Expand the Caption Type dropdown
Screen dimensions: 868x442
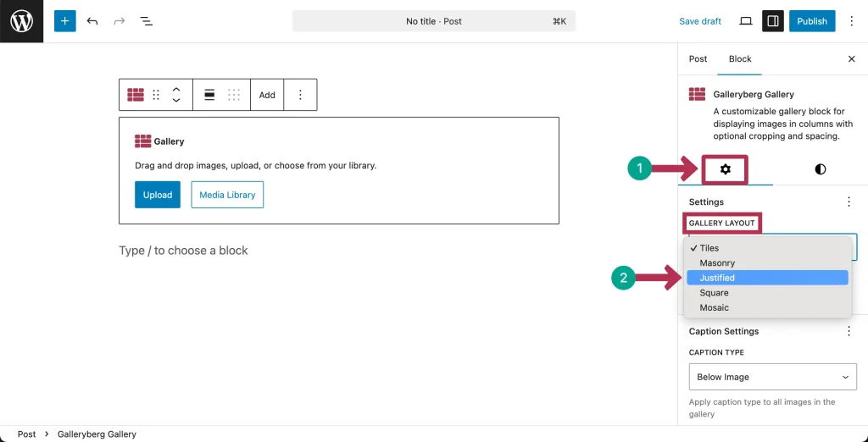[x=772, y=377]
